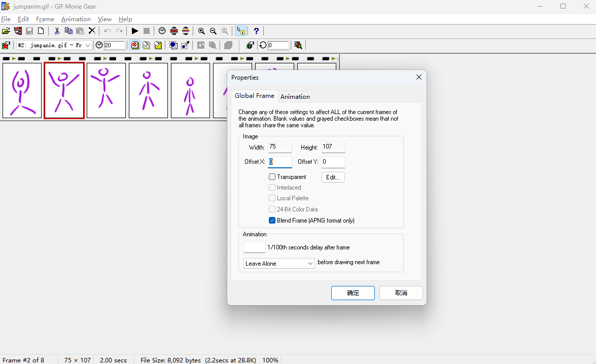Open the Animation menu in menu bar
This screenshot has height=364, width=596.
click(76, 19)
